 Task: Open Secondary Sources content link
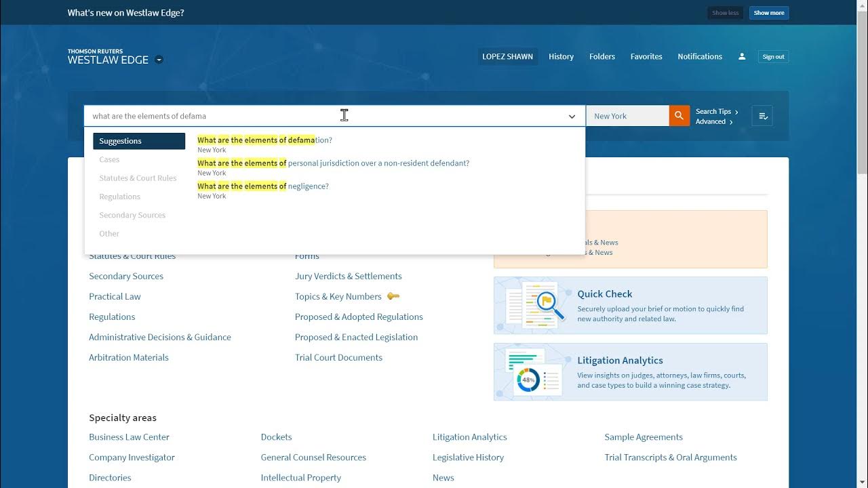pos(126,276)
